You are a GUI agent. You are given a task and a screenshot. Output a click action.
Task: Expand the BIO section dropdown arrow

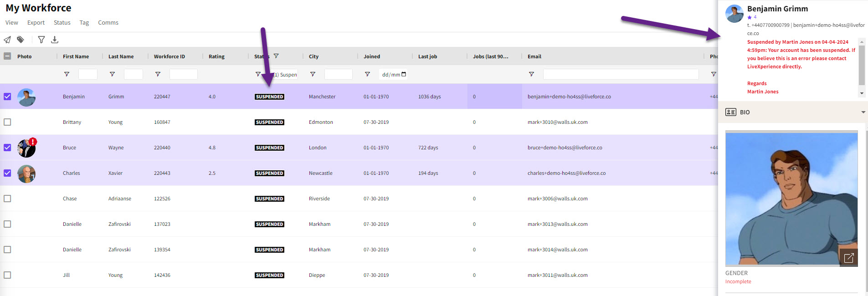point(863,112)
